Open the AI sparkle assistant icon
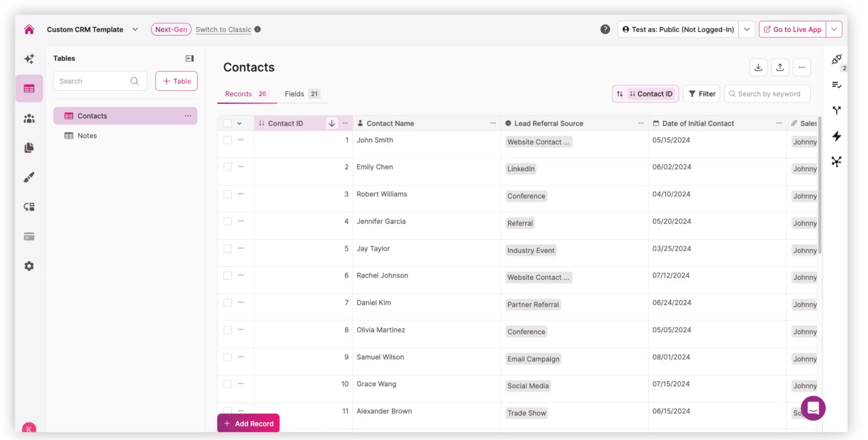 (29, 59)
